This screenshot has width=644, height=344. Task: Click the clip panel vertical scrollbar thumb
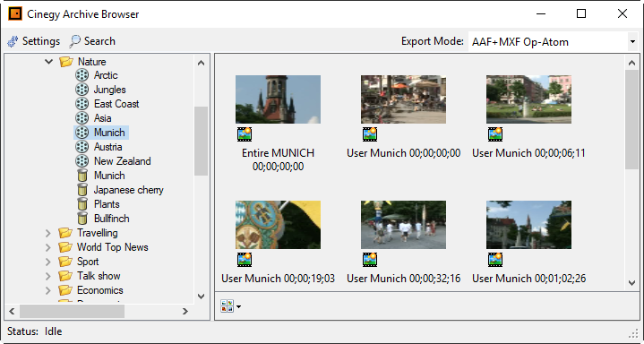(631, 119)
